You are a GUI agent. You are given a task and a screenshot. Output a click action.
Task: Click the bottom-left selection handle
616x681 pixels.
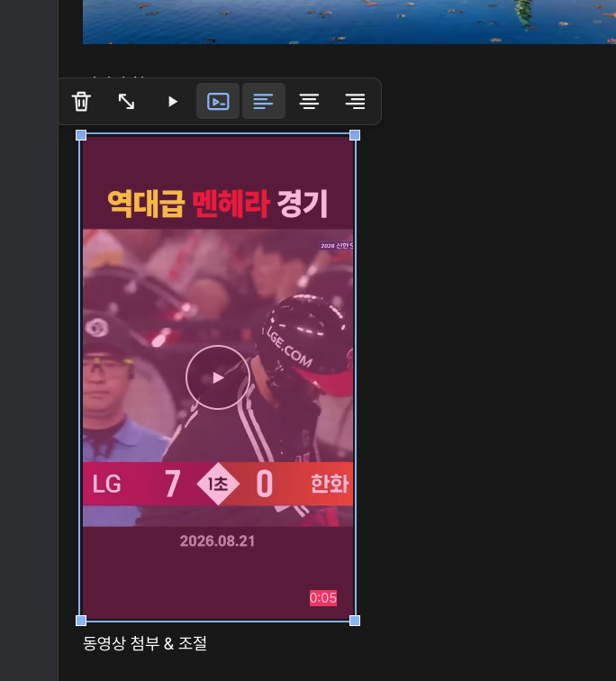(81, 621)
